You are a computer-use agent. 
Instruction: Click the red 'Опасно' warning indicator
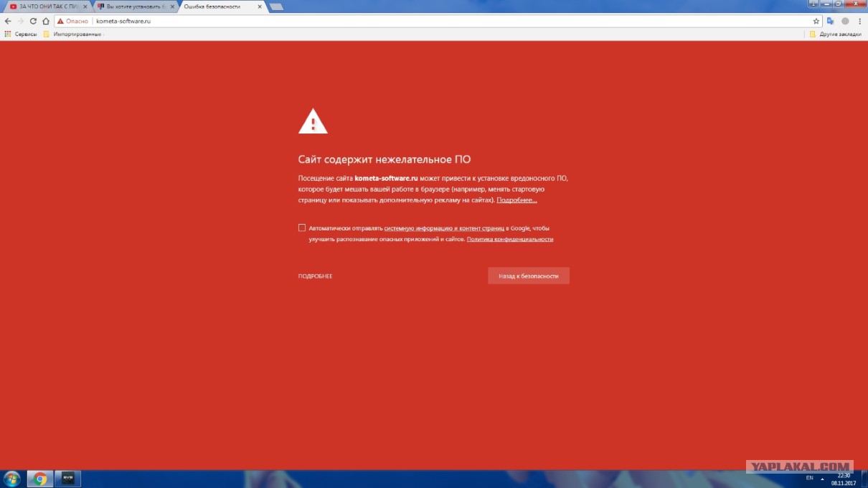tap(72, 22)
